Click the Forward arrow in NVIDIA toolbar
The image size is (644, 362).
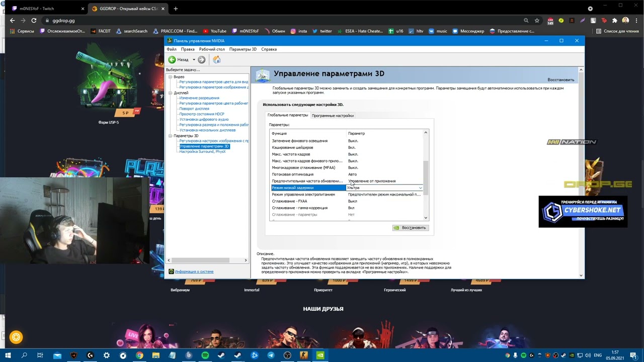click(x=201, y=59)
